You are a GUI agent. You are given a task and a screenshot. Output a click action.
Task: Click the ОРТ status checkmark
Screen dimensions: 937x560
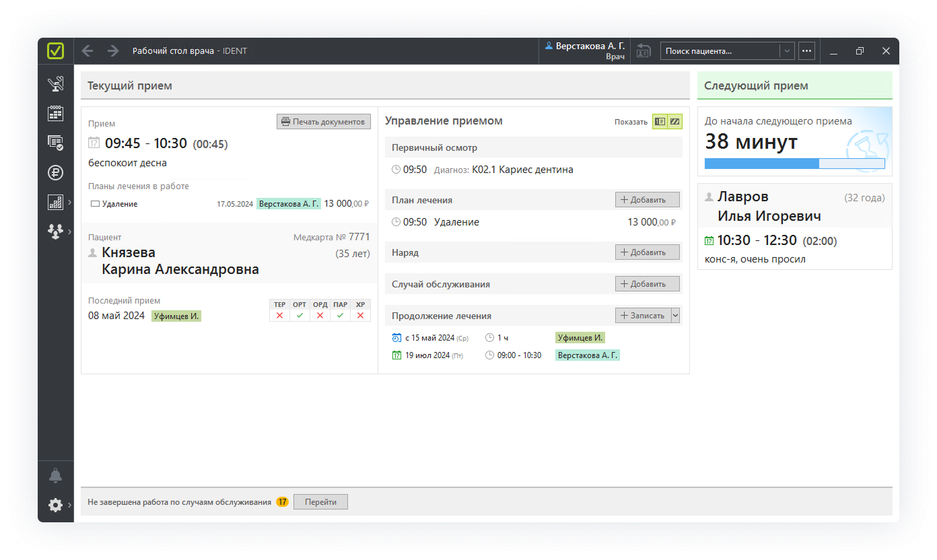point(300,316)
